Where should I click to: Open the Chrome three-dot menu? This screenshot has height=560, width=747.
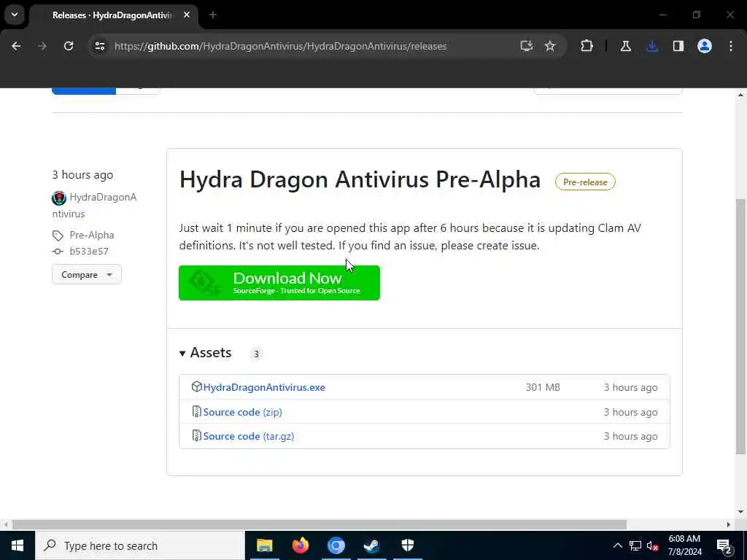coord(731,46)
